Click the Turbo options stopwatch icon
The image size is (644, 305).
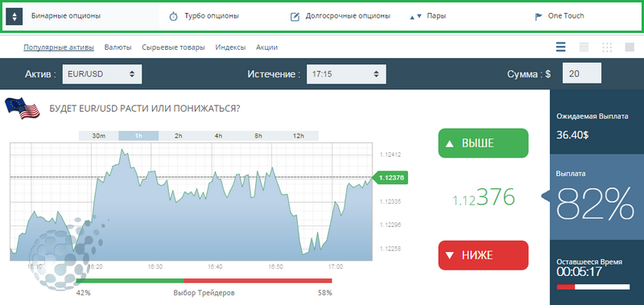click(x=174, y=17)
